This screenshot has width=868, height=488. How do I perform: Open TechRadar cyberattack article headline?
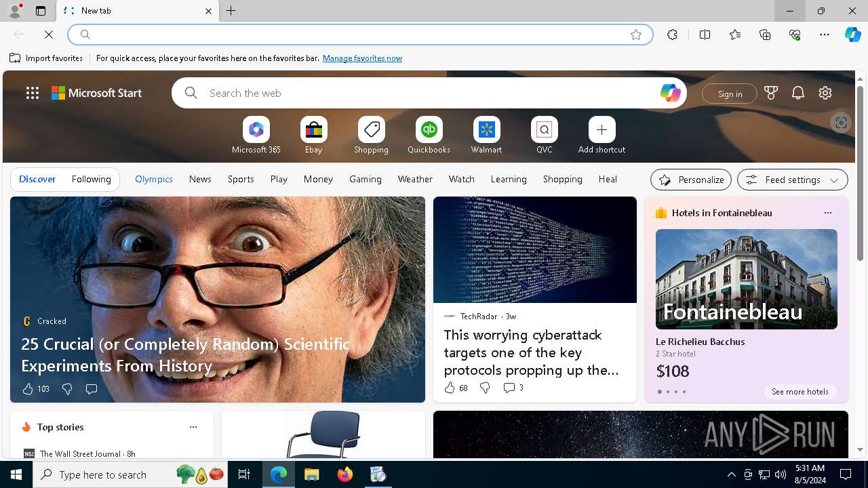tap(531, 352)
